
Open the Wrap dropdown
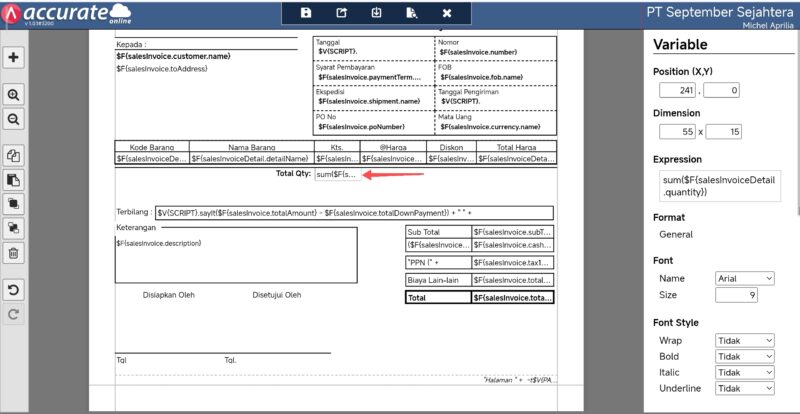click(745, 341)
